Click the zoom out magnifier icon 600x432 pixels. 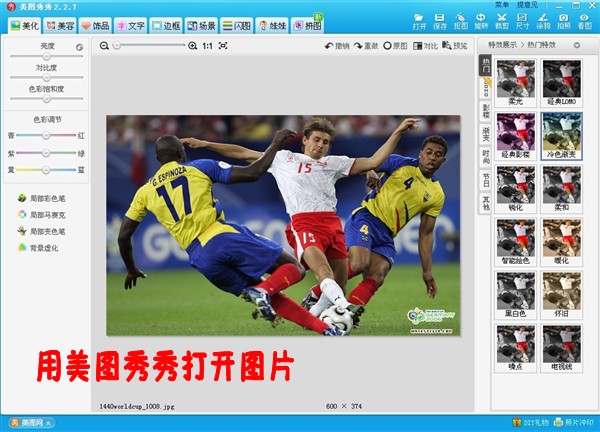click(x=105, y=46)
